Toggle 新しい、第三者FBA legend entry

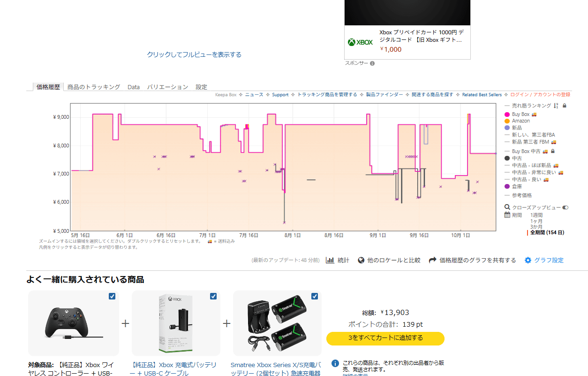534,135
